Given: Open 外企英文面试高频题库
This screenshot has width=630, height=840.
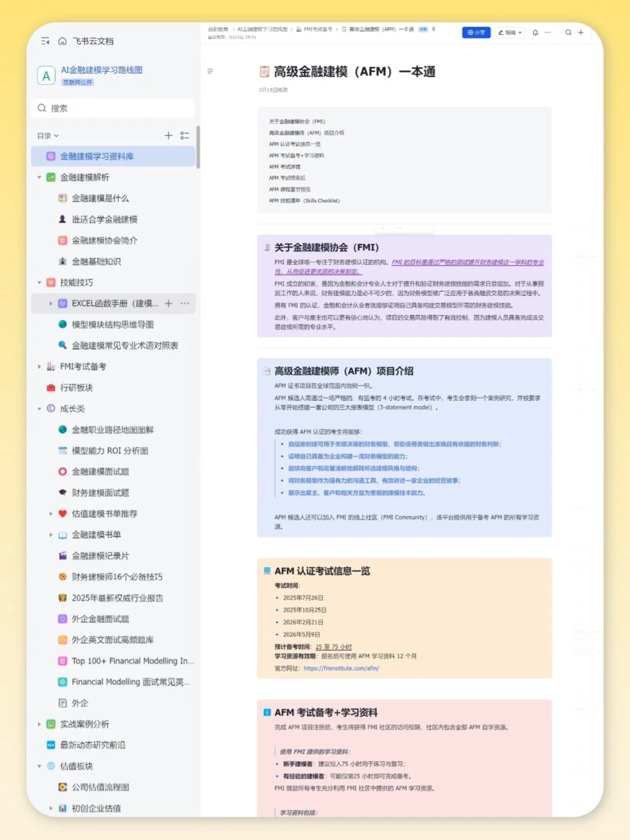Looking at the screenshot, I should (x=113, y=640).
